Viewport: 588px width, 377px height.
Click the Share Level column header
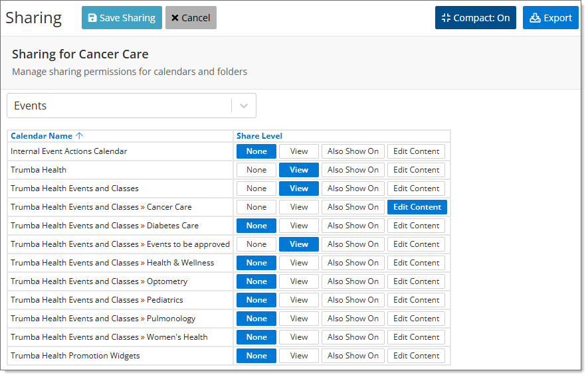259,136
